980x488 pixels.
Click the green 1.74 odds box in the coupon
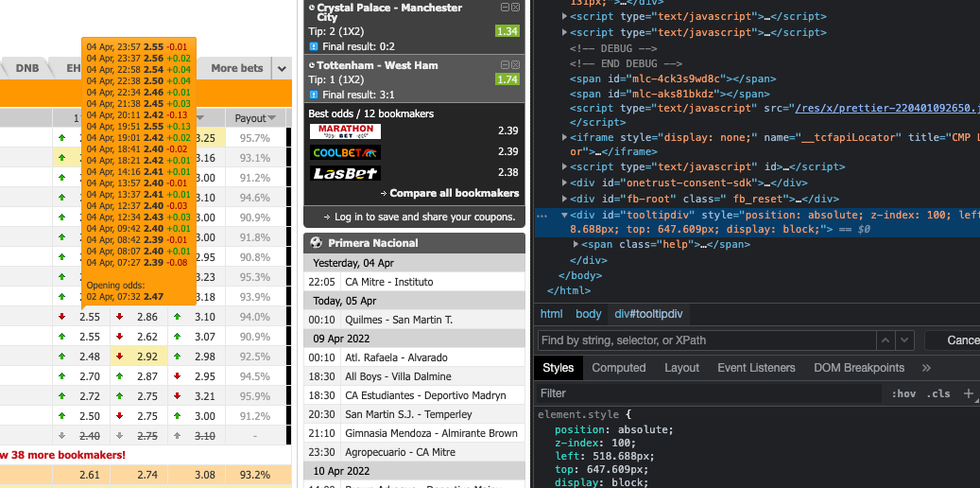507,79
